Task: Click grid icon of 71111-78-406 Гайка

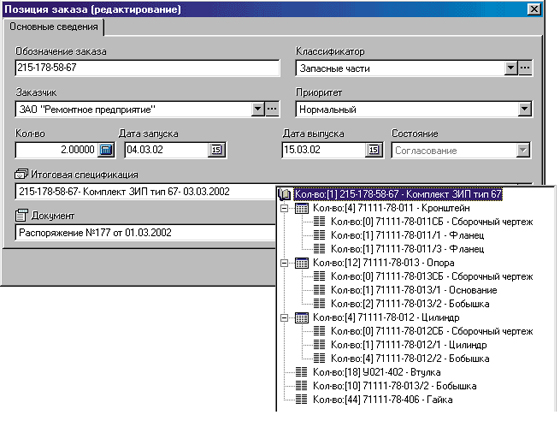Action: [301, 399]
